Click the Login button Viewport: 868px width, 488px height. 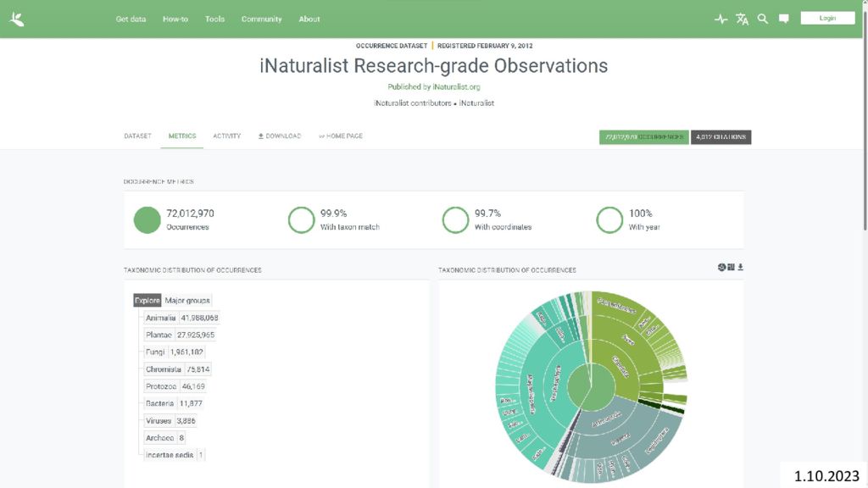(x=827, y=19)
